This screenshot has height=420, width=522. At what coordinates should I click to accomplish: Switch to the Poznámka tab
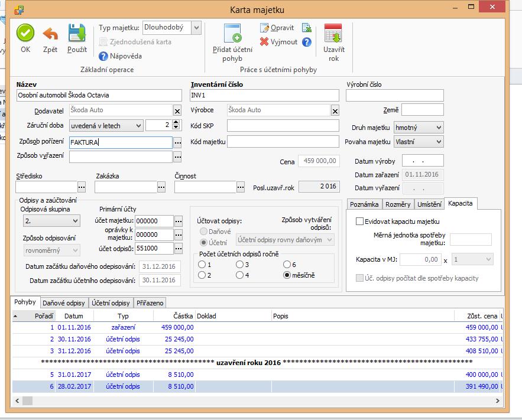(x=364, y=204)
